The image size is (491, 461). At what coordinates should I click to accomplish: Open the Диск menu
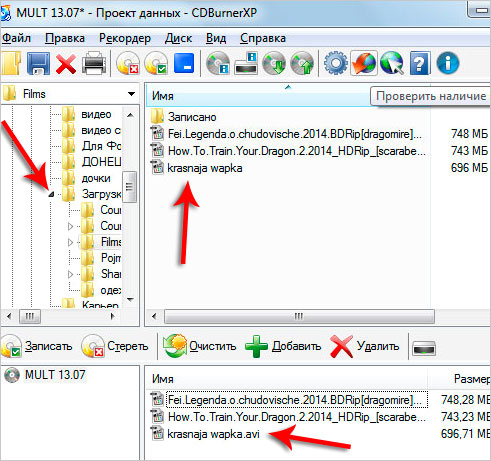coord(178,38)
